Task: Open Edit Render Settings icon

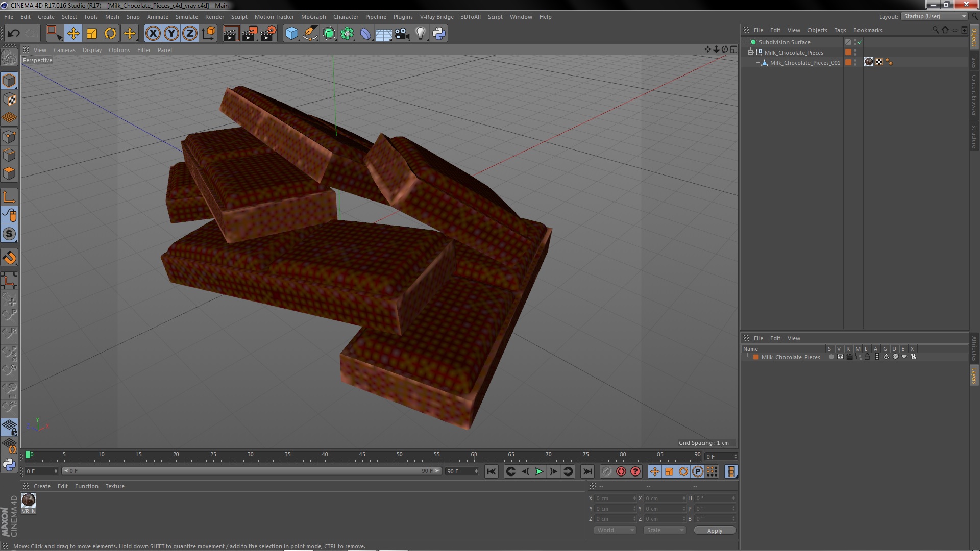Action: (268, 34)
